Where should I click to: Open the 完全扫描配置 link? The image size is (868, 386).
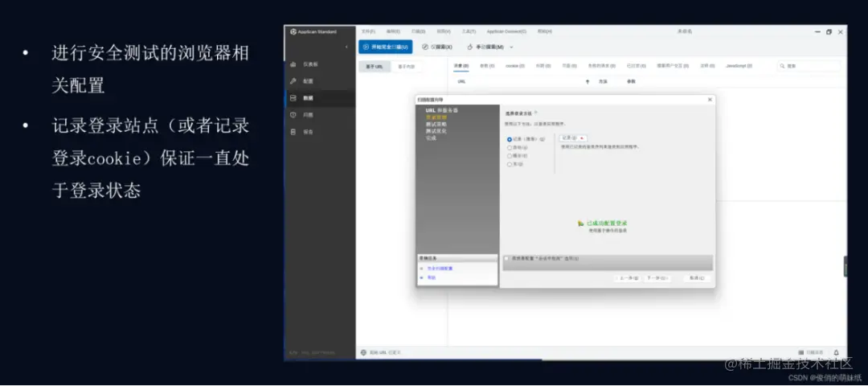[x=440, y=268]
